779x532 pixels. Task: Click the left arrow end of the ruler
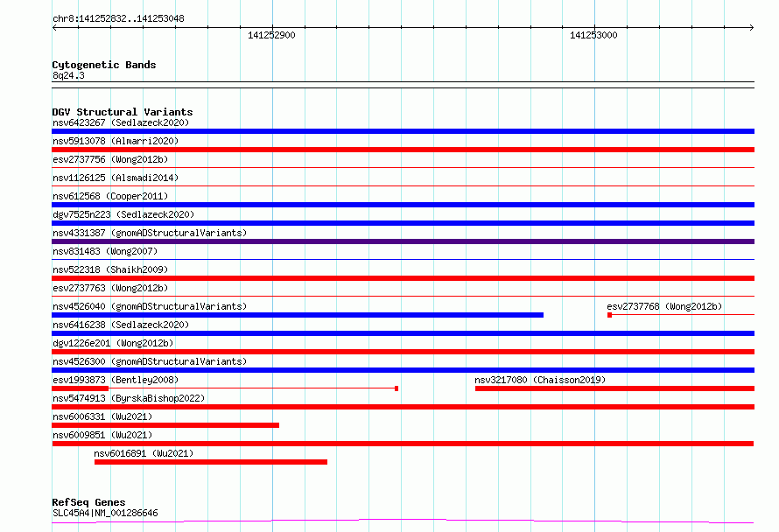pos(54,28)
